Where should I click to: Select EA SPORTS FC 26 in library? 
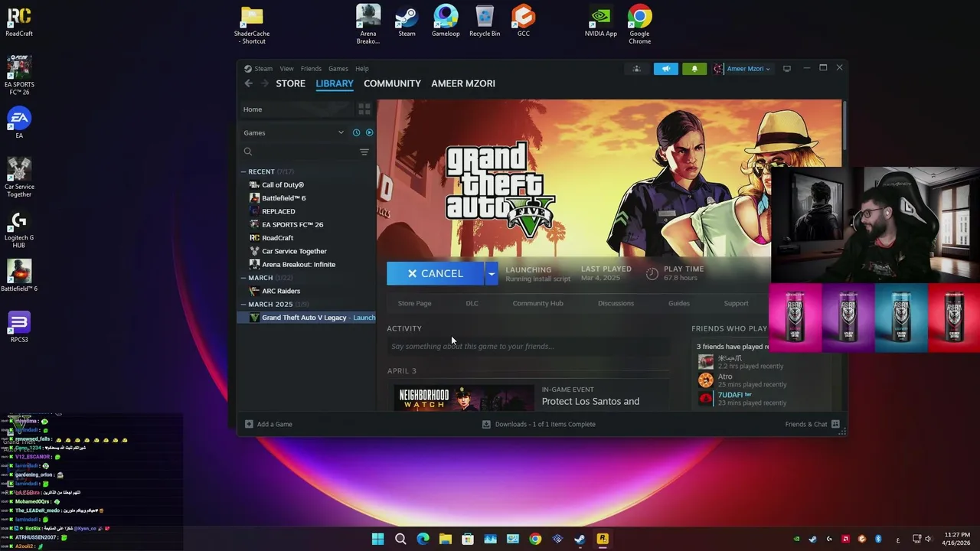coord(292,225)
